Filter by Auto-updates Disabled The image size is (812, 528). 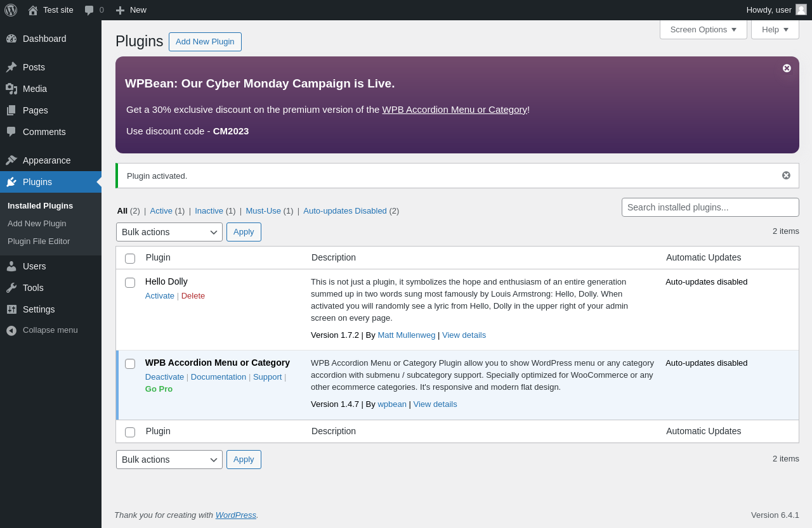(x=345, y=210)
